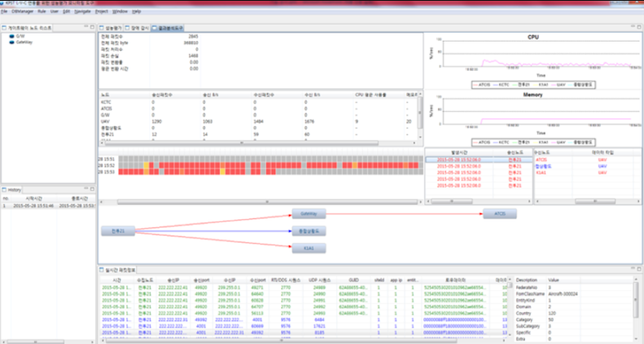644x344 pixels.
Task: Click the yellow cell in packet heatmap
Action: pos(147,165)
